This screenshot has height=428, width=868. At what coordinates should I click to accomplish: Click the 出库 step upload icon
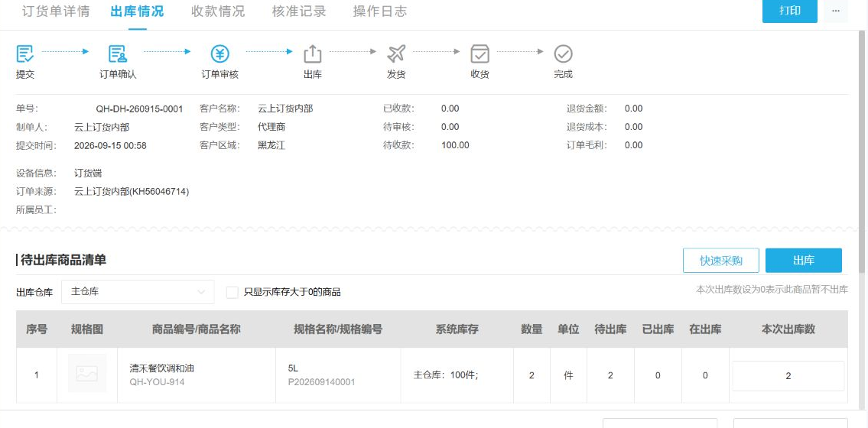[313, 53]
